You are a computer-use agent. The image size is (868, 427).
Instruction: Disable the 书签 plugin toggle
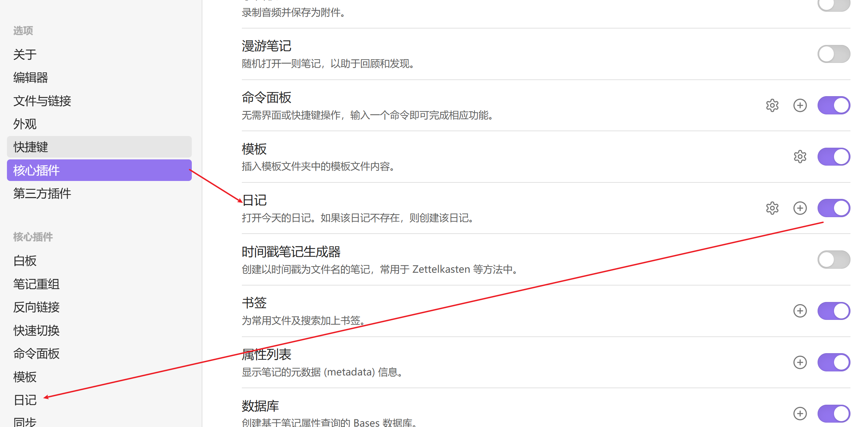[833, 311]
